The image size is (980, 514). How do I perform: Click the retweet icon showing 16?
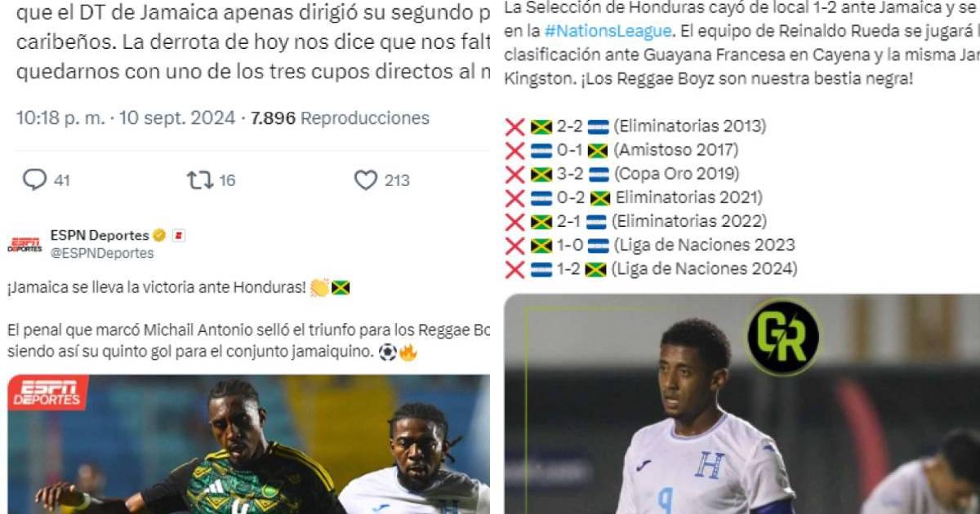[x=200, y=179]
